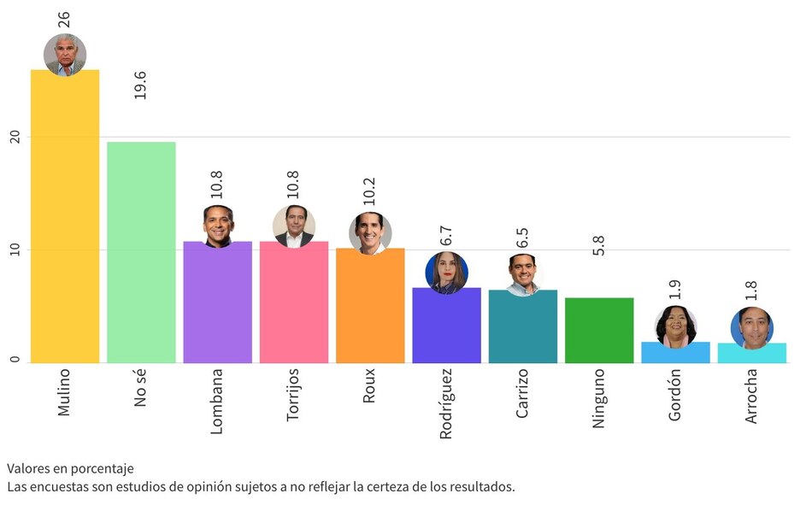Click the portrait photo atop the Carrizo bar
Viewport: 812px width, 517px height.
point(522,274)
